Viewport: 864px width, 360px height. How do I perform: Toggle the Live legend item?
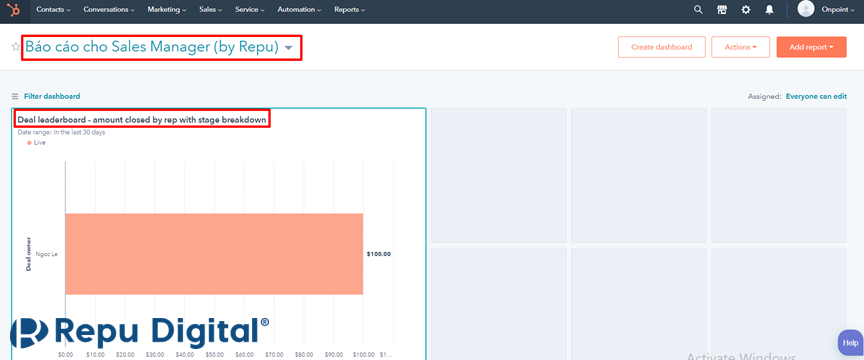pyautogui.click(x=36, y=143)
